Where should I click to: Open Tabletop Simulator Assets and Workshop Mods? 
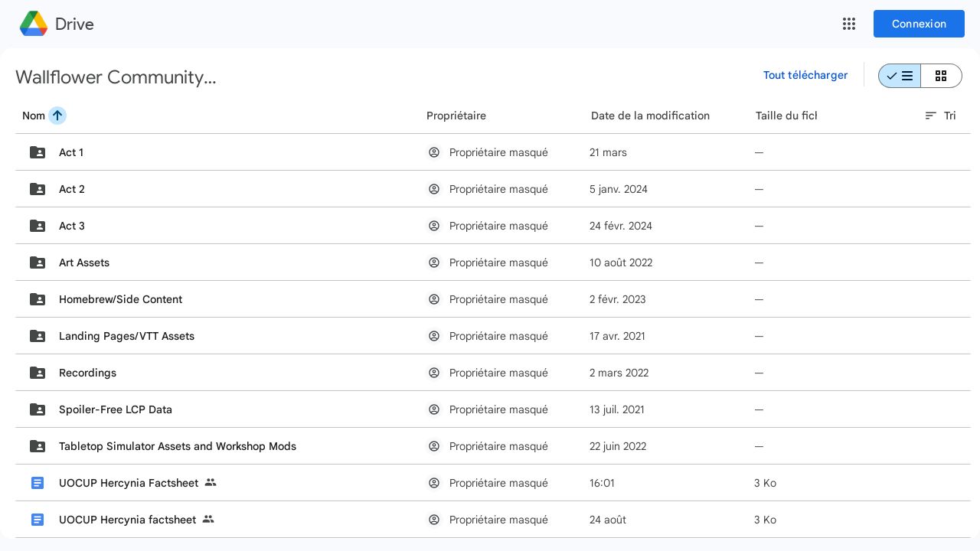[x=178, y=446]
